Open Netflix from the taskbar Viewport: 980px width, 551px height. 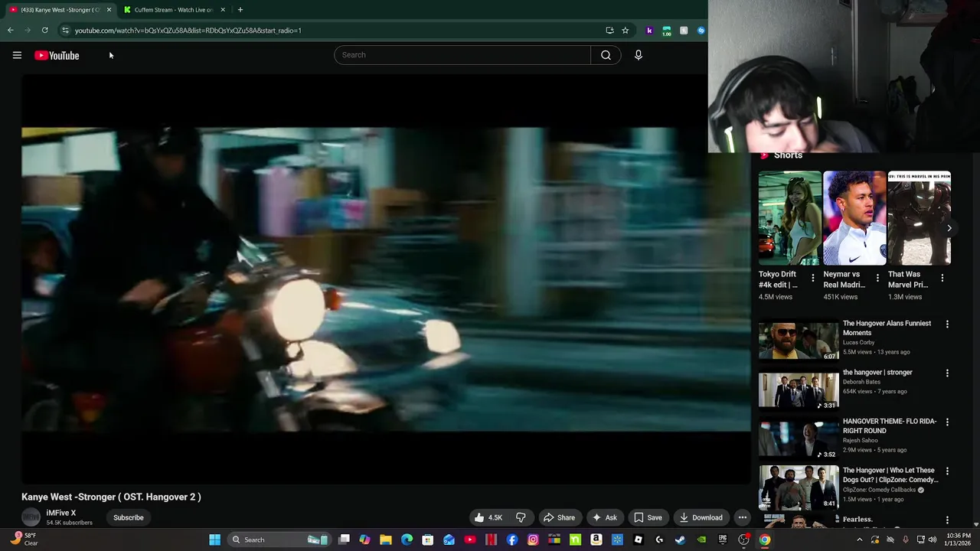coord(491,540)
